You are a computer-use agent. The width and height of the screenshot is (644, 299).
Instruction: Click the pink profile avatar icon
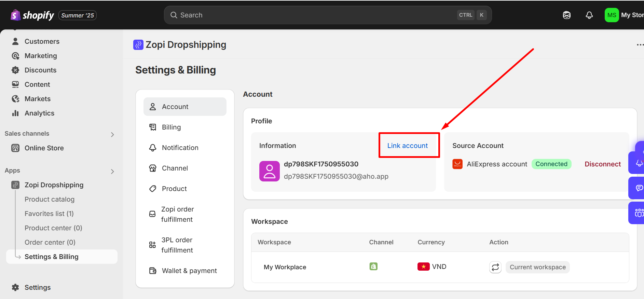pyautogui.click(x=270, y=171)
